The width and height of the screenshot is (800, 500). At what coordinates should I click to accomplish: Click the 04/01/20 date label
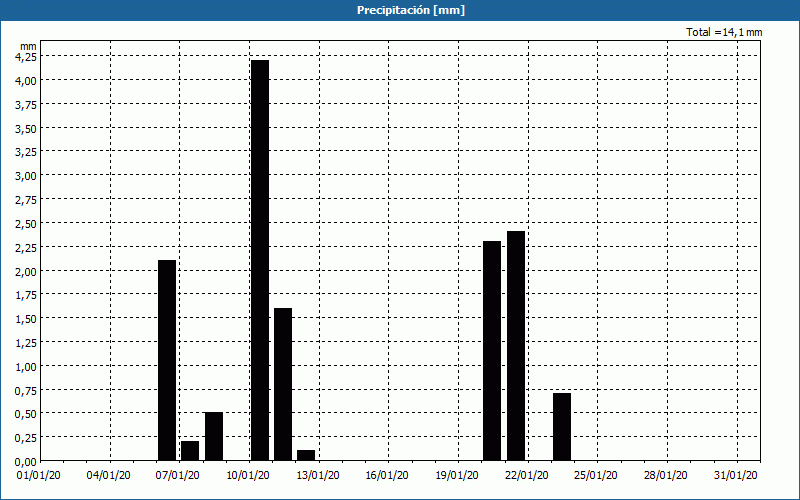coord(108,476)
